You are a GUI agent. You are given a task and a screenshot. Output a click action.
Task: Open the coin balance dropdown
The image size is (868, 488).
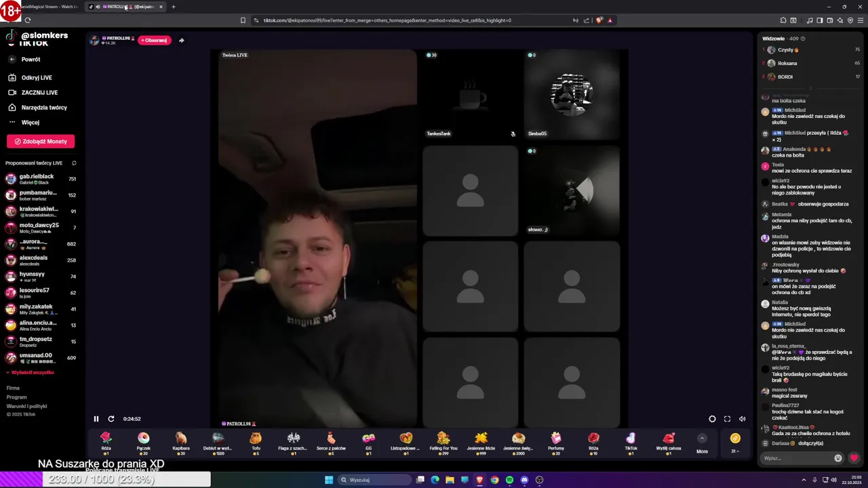734,443
